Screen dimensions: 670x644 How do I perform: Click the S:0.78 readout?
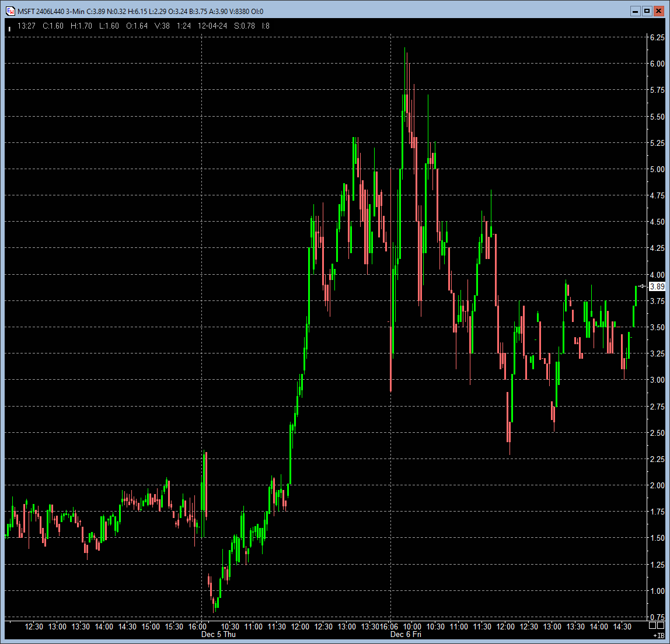tap(245, 26)
